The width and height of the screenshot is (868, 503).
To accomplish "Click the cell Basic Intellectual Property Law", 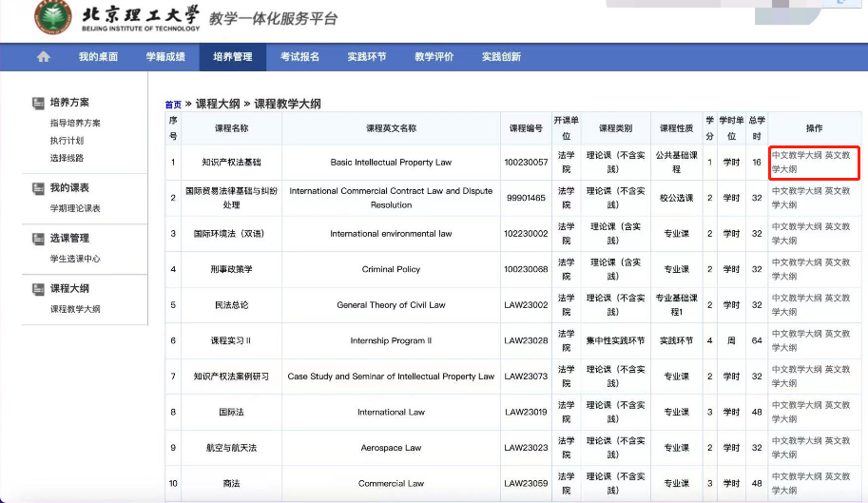I will click(391, 163).
